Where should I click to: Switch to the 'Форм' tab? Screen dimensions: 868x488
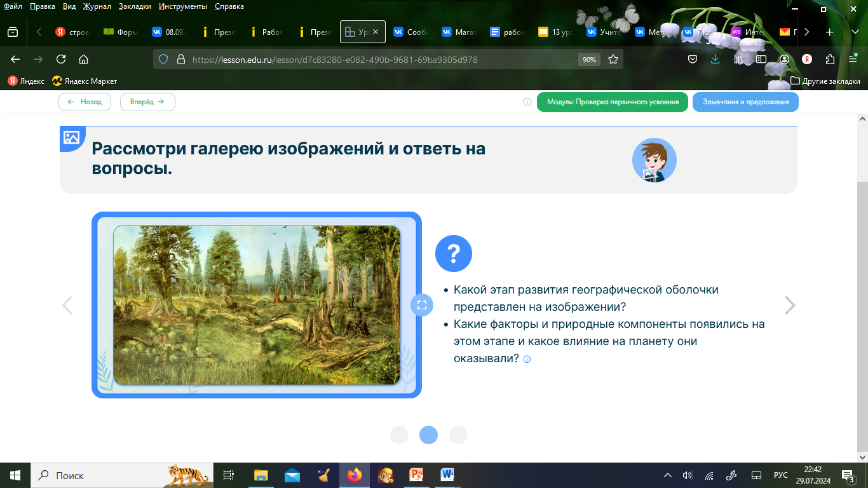[121, 32]
